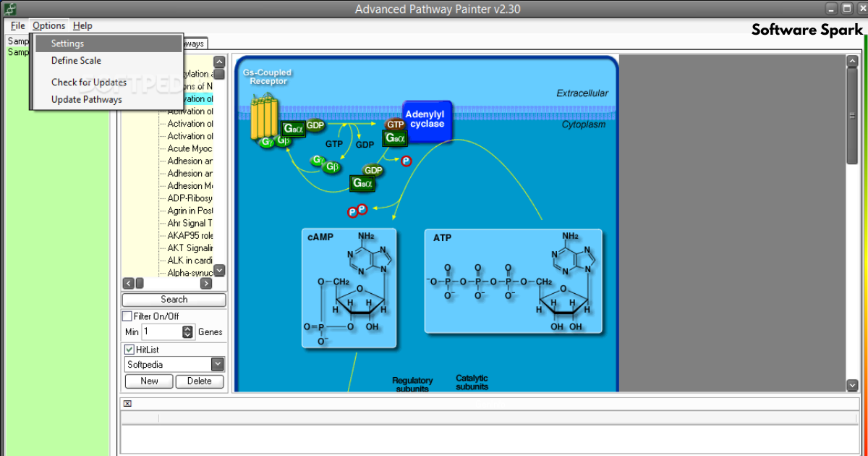Close the bottom results panel
This screenshot has width=868, height=456.
(x=127, y=404)
